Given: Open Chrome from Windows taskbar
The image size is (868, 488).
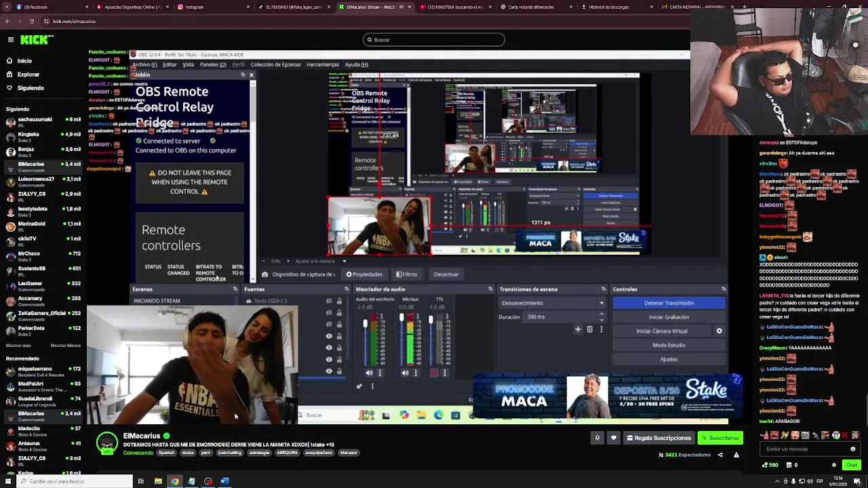Looking at the screenshot, I should (175, 481).
